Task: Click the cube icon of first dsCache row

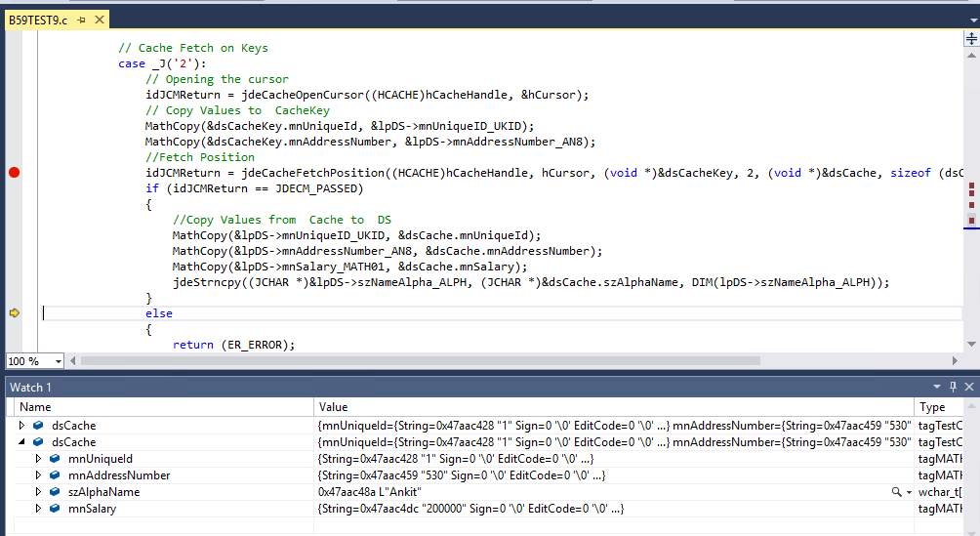Action: [x=38, y=426]
